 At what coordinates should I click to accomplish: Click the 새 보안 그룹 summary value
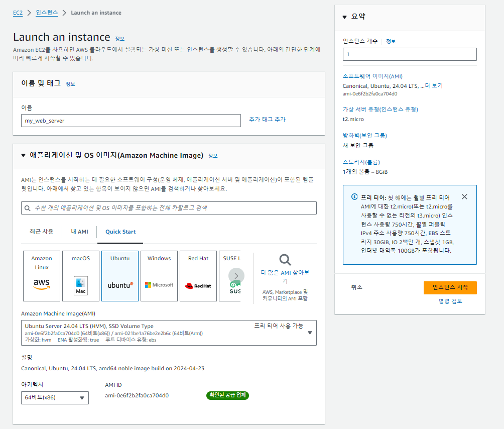click(358, 146)
